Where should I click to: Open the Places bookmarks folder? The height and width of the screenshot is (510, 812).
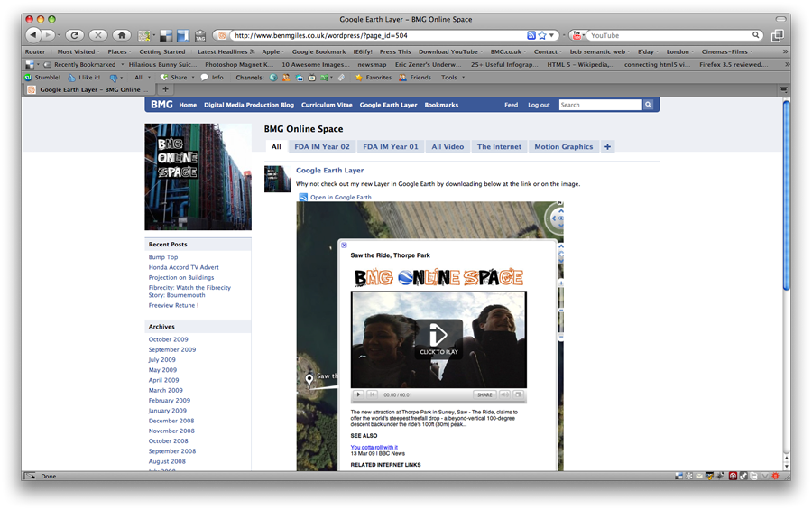pyautogui.click(x=119, y=51)
